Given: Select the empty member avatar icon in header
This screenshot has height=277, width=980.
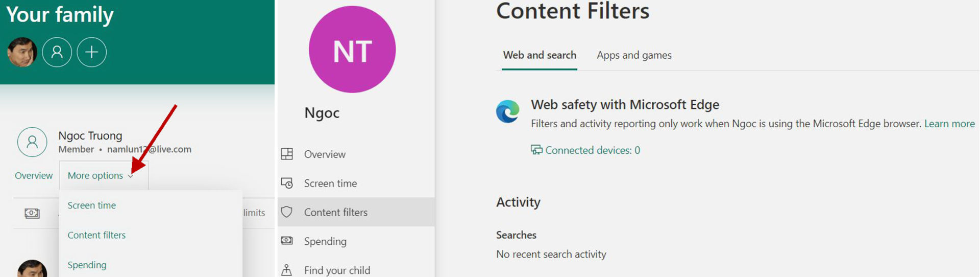Looking at the screenshot, I should tap(57, 52).
